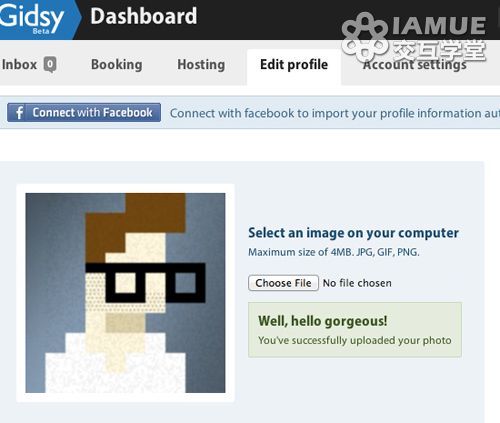Image resolution: width=500 pixels, height=423 pixels.
Task: Open the Inbox message count badge
Action: (x=50, y=64)
